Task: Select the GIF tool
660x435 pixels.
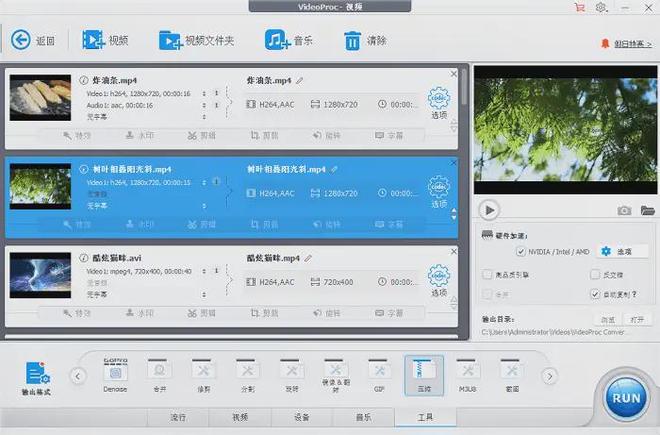Action: pos(379,375)
